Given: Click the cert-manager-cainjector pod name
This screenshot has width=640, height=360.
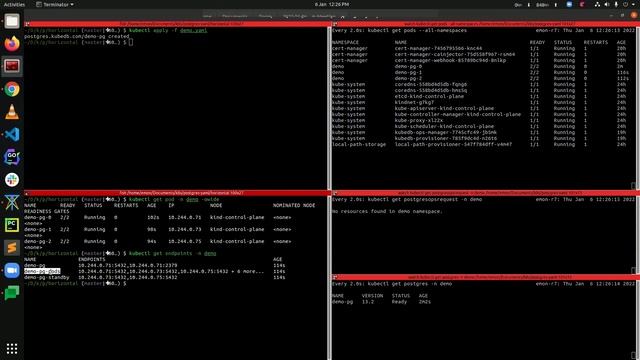Looking at the screenshot, I should click(x=455, y=54).
